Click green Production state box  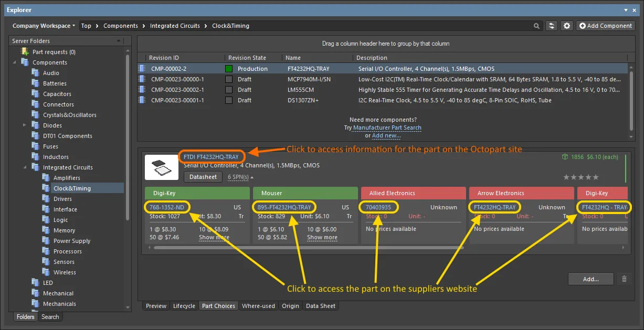229,69
